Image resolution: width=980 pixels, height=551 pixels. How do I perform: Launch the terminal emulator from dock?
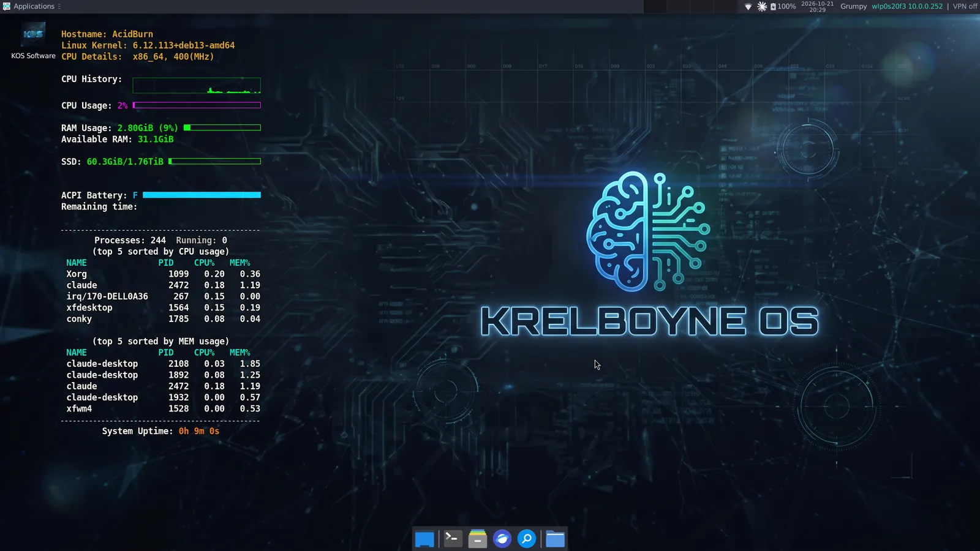pyautogui.click(x=453, y=539)
